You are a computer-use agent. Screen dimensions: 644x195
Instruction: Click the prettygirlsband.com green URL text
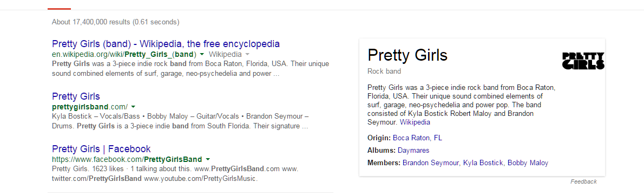(90, 107)
